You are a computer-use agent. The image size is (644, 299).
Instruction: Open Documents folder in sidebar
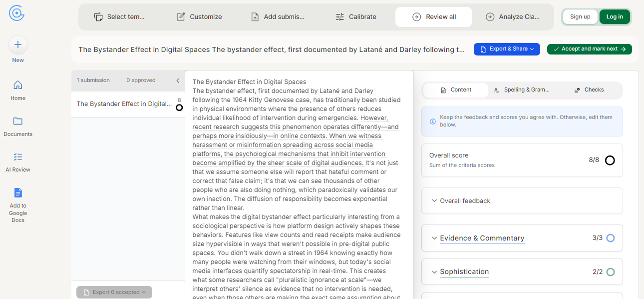(18, 126)
